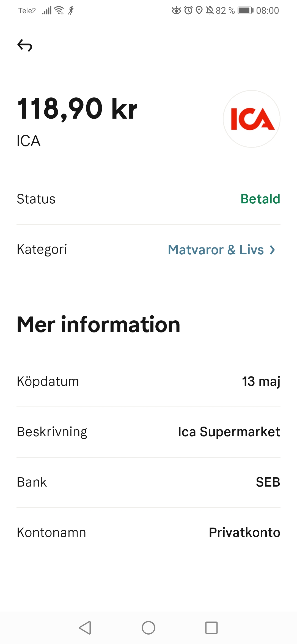Tap the back arrow icon
297x644 pixels.
coord(25,45)
